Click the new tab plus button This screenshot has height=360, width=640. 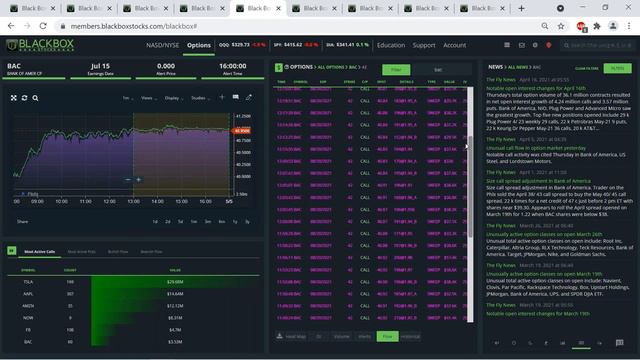point(522,8)
